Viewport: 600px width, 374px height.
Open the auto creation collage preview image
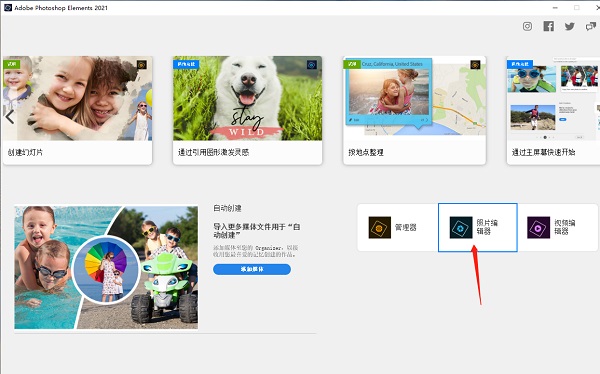106,267
